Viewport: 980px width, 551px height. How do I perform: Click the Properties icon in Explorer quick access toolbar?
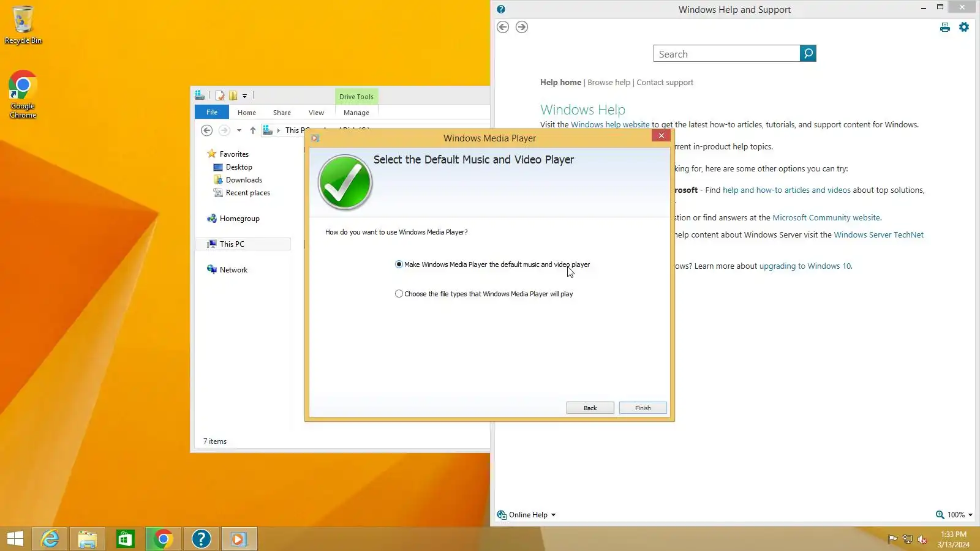(220, 96)
